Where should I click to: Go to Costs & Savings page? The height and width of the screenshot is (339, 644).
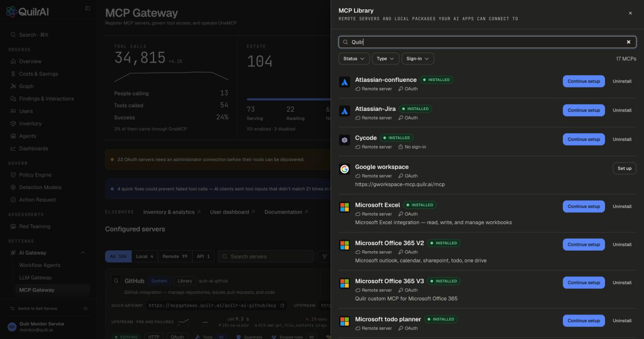[x=38, y=74]
